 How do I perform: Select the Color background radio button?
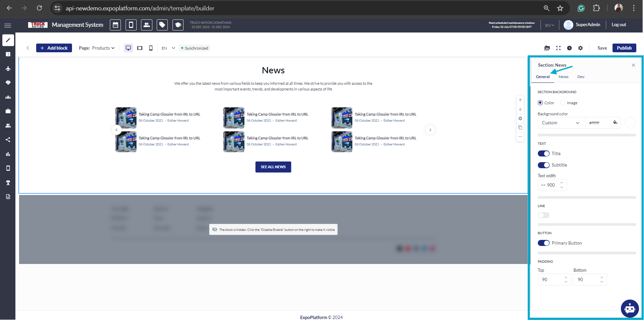[x=540, y=103]
